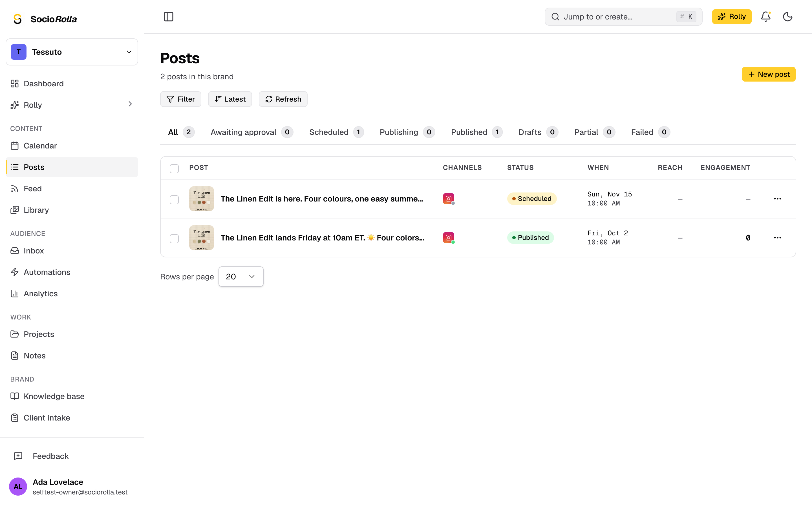This screenshot has width=812, height=508.
Task: Open Analytics in sidebar
Action: click(x=72, y=294)
